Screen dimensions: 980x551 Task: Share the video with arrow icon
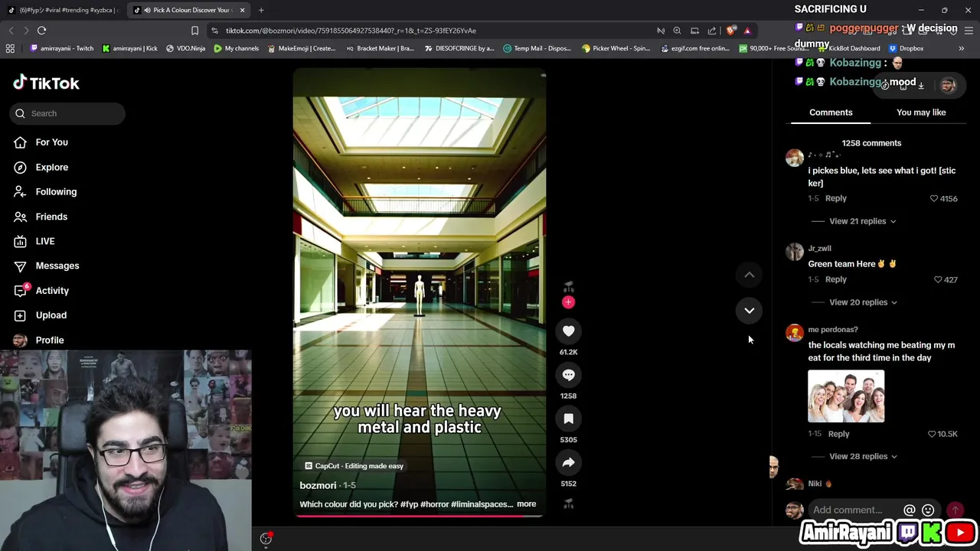tap(568, 462)
